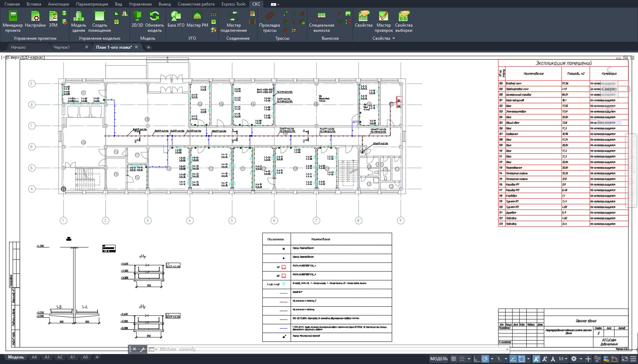Switch to A3 layout tab

47,357
